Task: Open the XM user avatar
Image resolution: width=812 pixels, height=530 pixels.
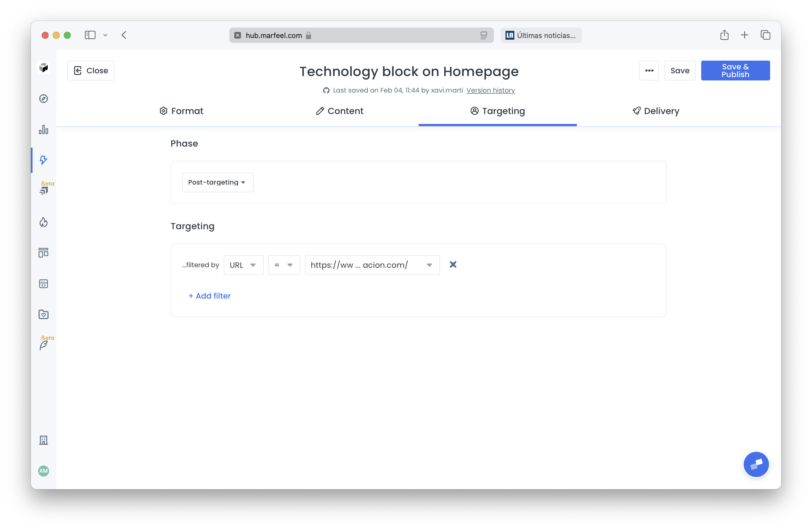Action: (43, 471)
